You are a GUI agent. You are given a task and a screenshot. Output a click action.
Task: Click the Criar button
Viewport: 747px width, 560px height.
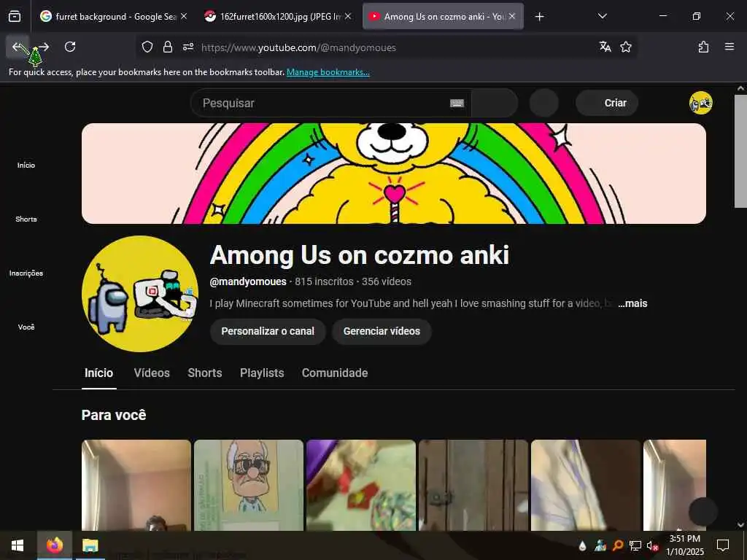coord(607,103)
